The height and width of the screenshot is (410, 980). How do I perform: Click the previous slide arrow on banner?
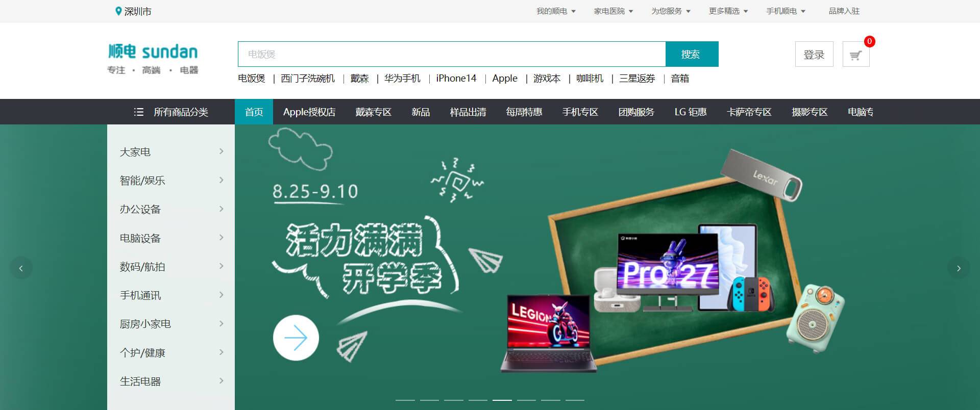coord(21,268)
